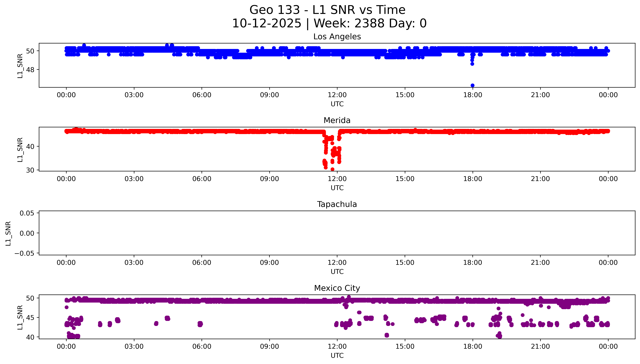Click the UTC axis label below Los Angeles plot
The image size is (640, 364).
337,104
